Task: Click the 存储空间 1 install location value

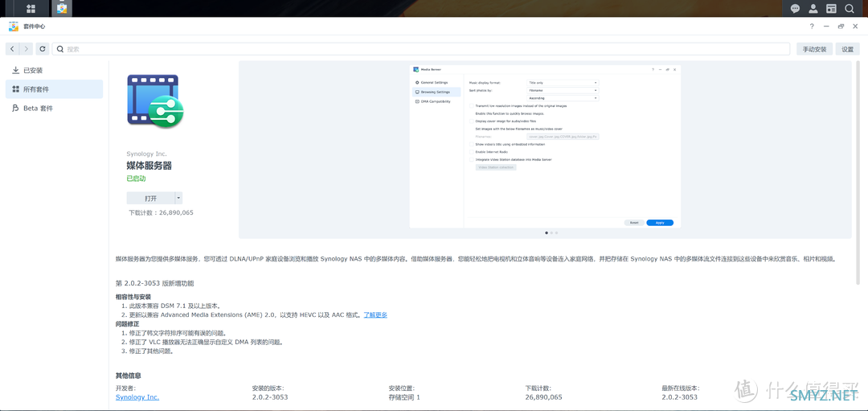Action: click(x=404, y=397)
